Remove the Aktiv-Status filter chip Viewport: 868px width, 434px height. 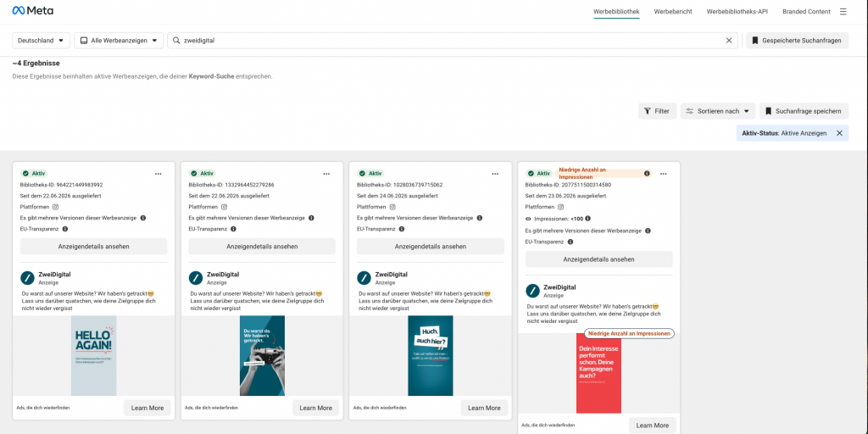click(839, 133)
